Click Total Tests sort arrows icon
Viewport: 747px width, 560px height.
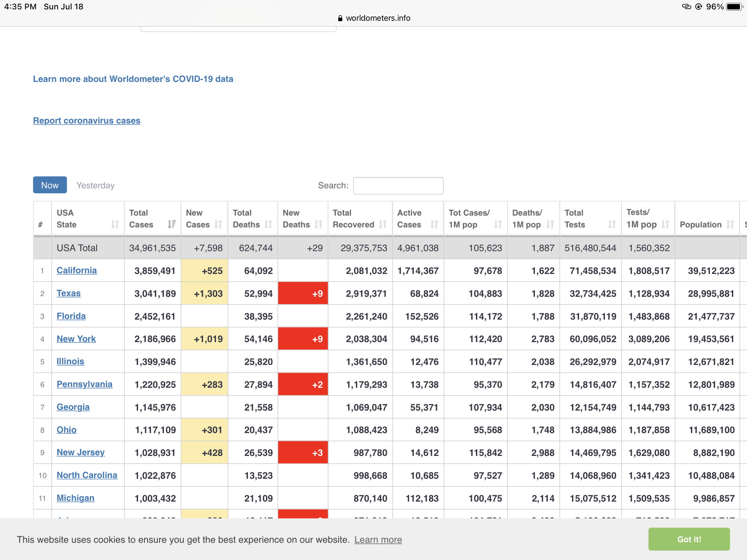coord(612,225)
